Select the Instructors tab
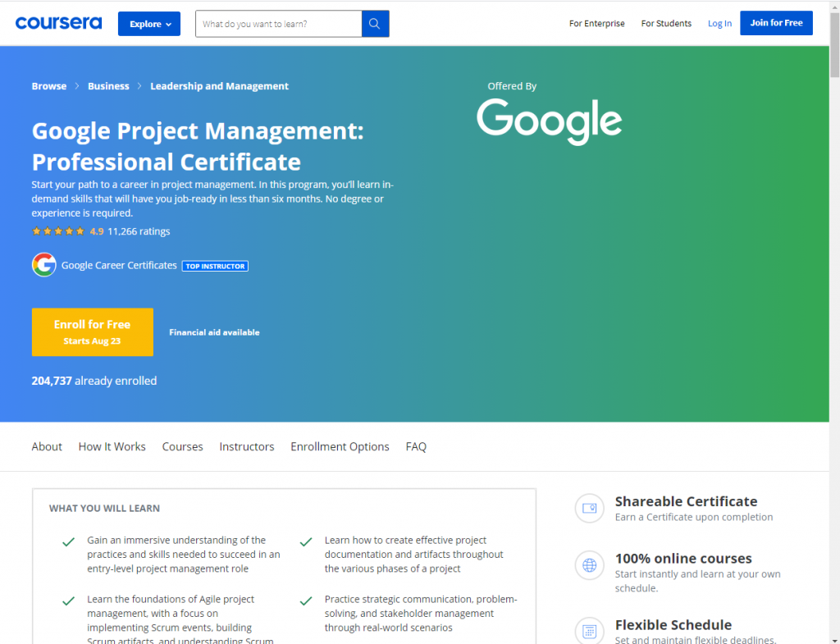The image size is (840, 644). pyautogui.click(x=246, y=446)
